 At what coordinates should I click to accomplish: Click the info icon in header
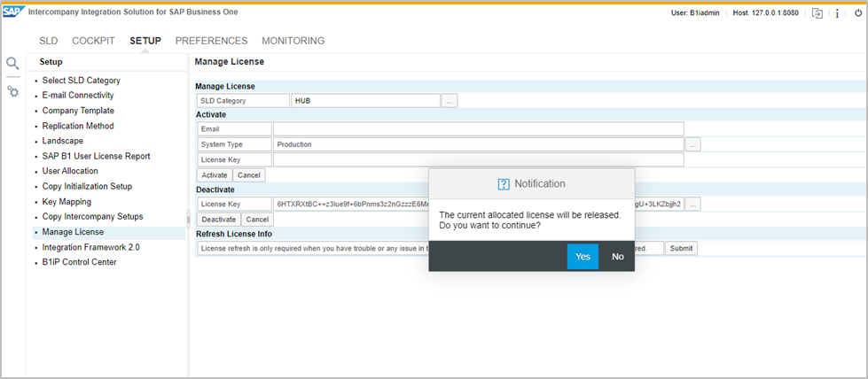pyautogui.click(x=837, y=13)
